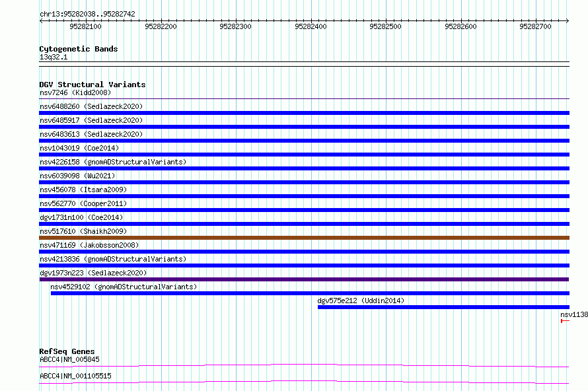Click ruler position 95282400
Screen dimensions: 588x391
tap(311, 26)
